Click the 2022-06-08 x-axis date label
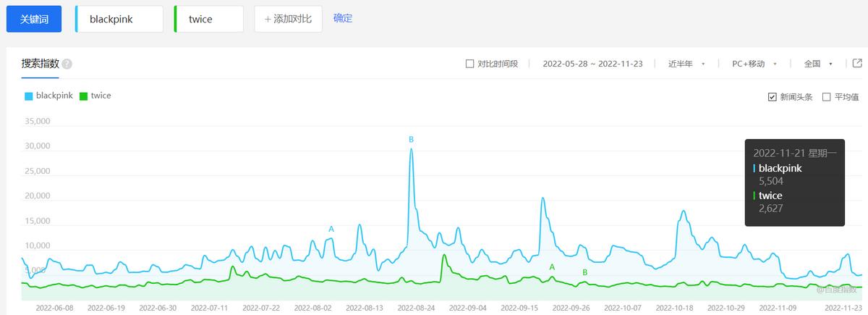This screenshot has height=315, width=868. tap(54, 308)
